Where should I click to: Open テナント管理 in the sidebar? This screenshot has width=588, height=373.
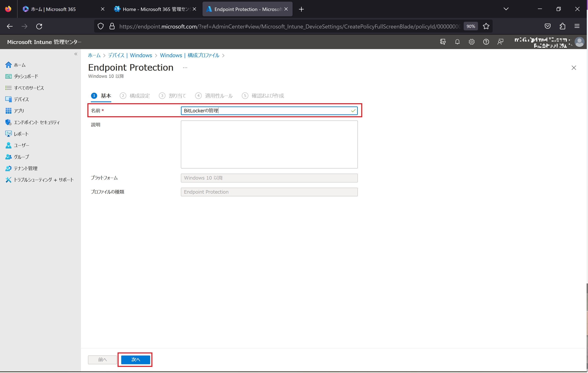pos(21,168)
